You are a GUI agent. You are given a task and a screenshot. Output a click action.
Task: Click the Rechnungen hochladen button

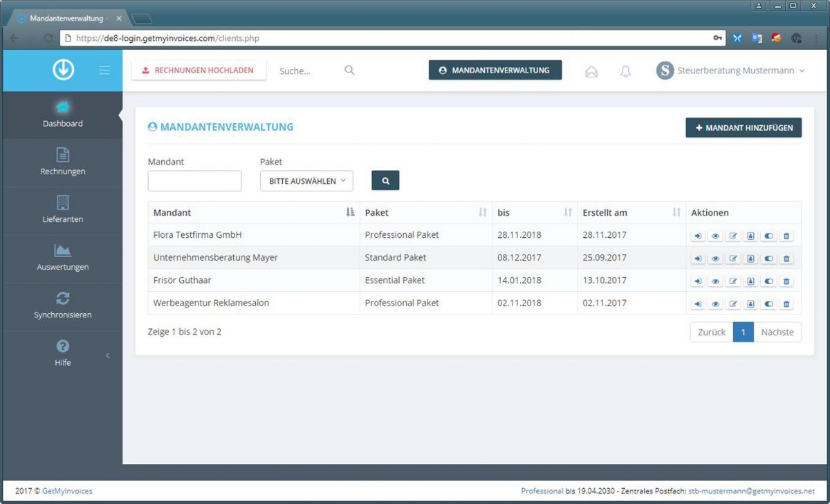click(x=199, y=71)
